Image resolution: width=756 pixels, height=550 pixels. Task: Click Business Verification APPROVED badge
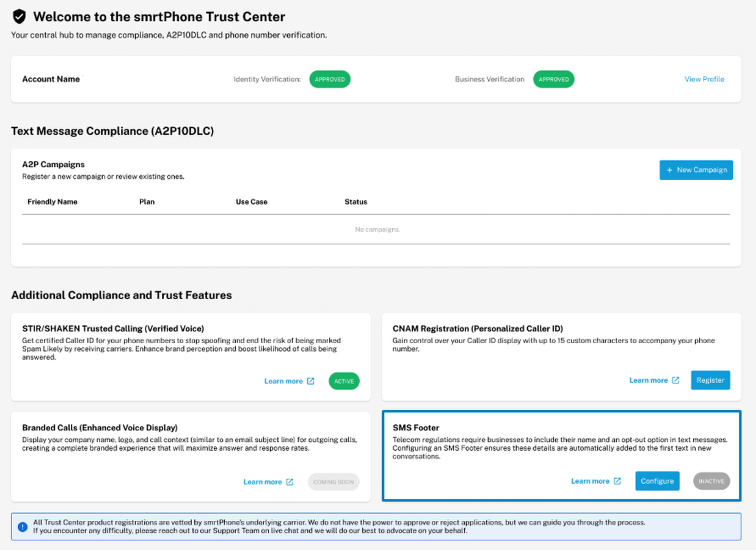(x=553, y=79)
